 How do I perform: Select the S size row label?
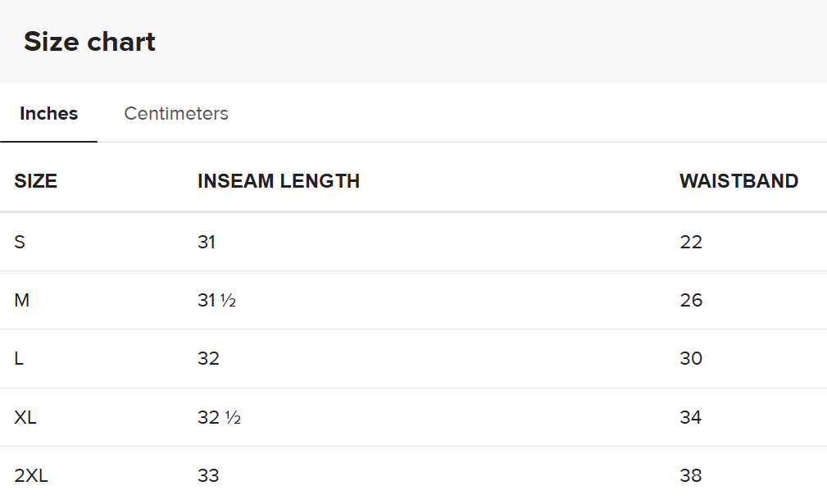20,242
